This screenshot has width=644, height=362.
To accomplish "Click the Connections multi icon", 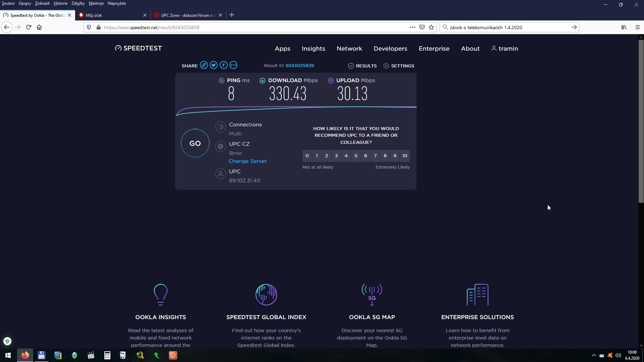I will [220, 127].
